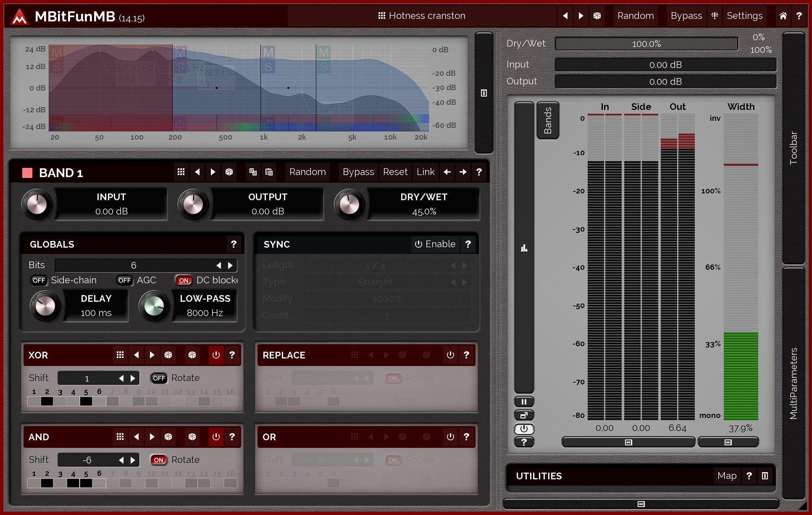Open the XOR presets grid icon
The width and height of the screenshot is (812, 515).
point(120,355)
